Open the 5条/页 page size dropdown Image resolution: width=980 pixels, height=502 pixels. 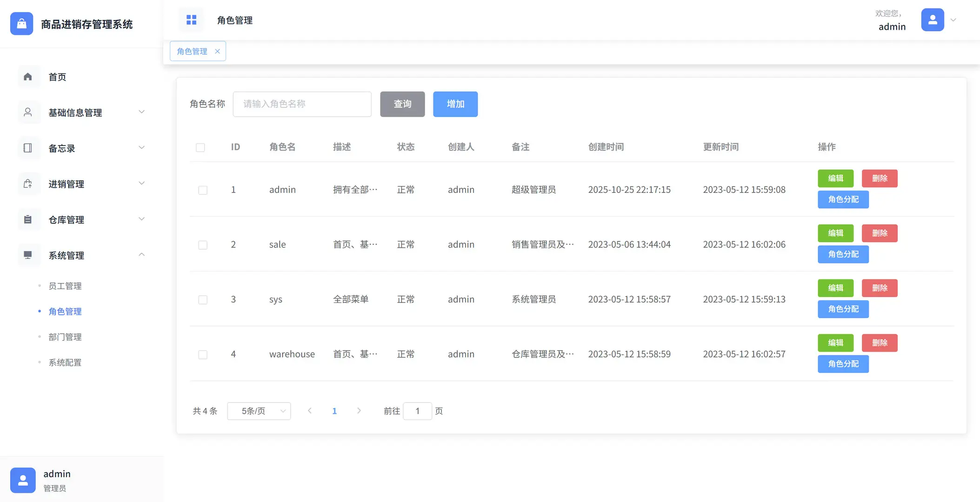point(259,411)
